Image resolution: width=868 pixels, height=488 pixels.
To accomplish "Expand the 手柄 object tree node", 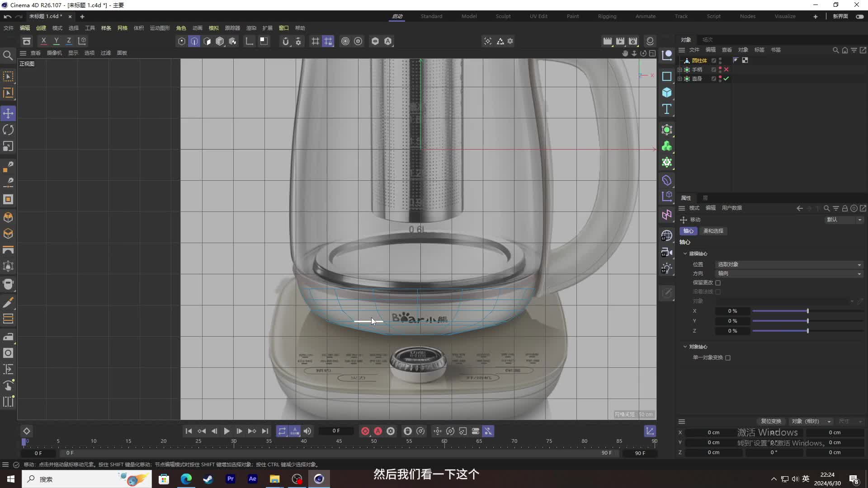I will click(x=679, y=70).
